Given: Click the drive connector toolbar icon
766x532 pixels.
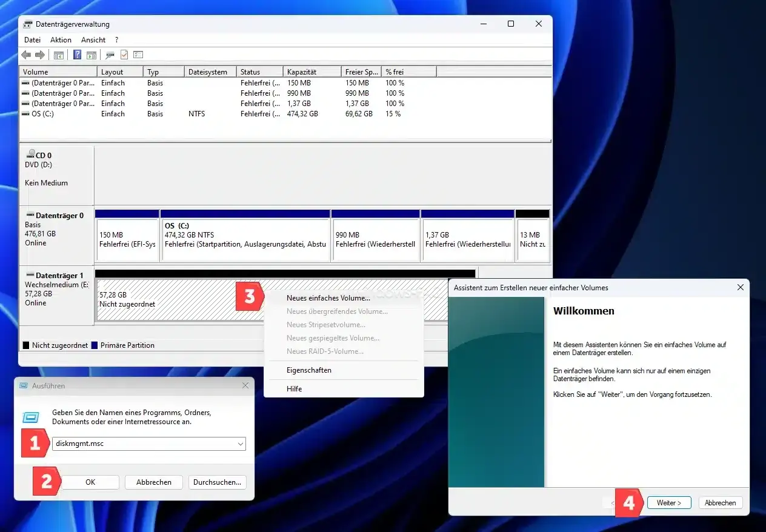Looking at the screenshot, I should click(x=110, y=55).
